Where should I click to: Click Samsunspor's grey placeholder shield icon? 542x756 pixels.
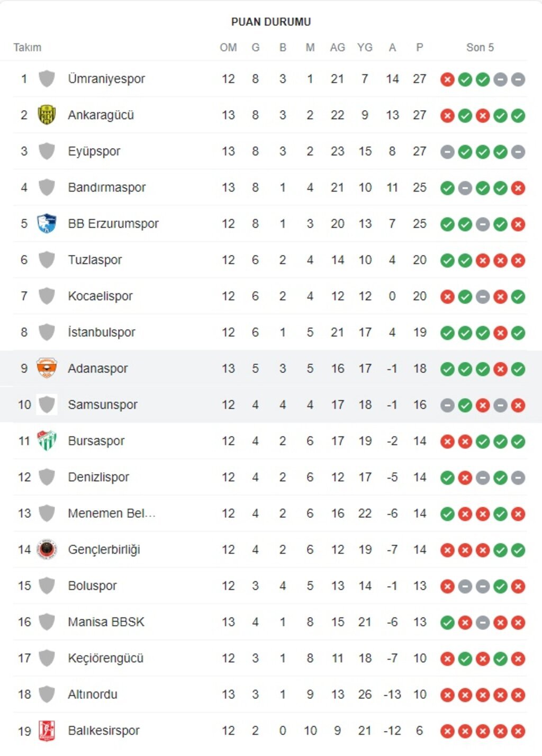[47, 404]
